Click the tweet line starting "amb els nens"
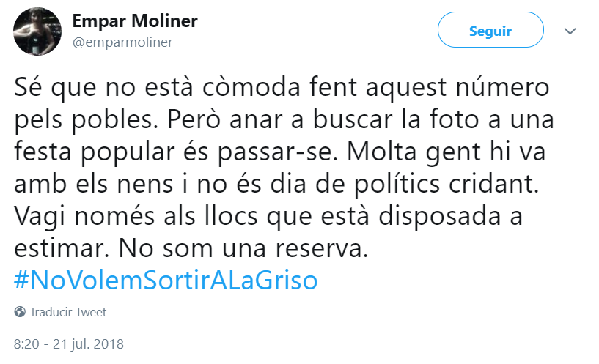Screen dimensions: 599x364 (x=276, y=185)
